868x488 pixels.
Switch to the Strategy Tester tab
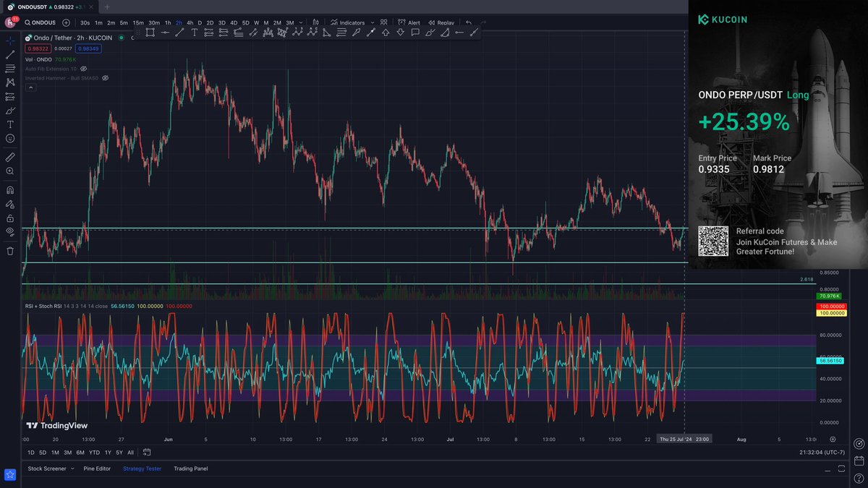pyautogui.click(x=142, y=468)
